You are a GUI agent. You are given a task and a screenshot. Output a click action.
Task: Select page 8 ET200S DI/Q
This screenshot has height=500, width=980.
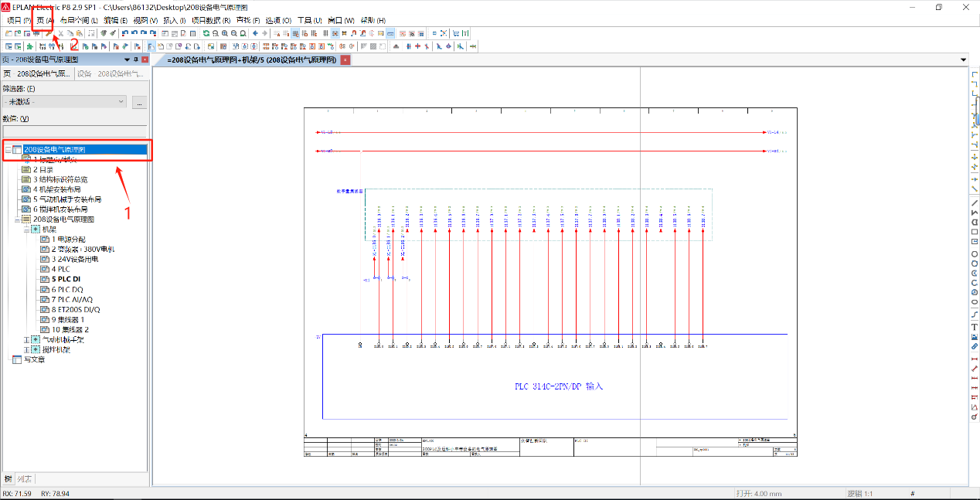pos(76,310)
